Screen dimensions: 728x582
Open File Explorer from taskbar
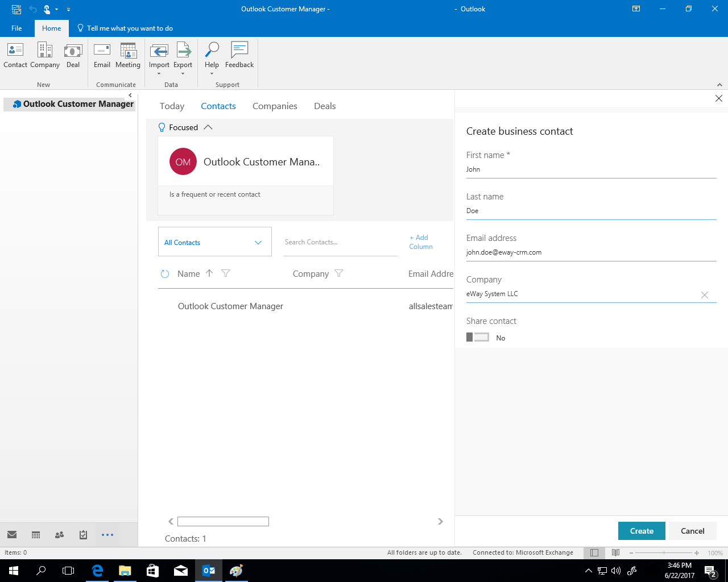click(x=125, y=571)
